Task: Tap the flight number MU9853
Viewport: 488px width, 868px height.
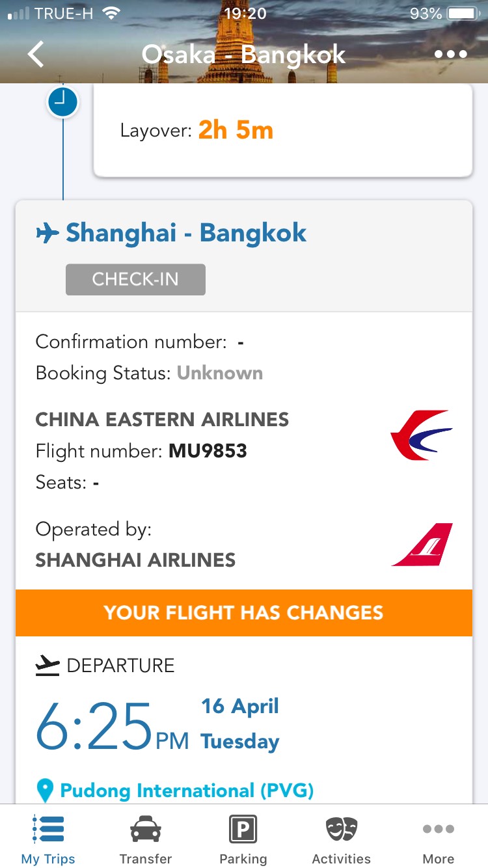Action: click(208, 451)
